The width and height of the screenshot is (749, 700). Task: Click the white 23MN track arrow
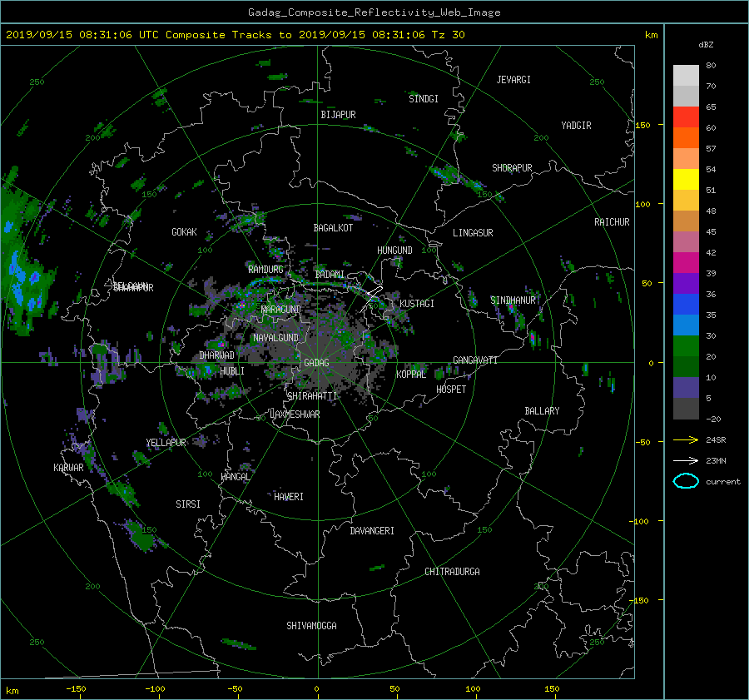click(686, 460)
